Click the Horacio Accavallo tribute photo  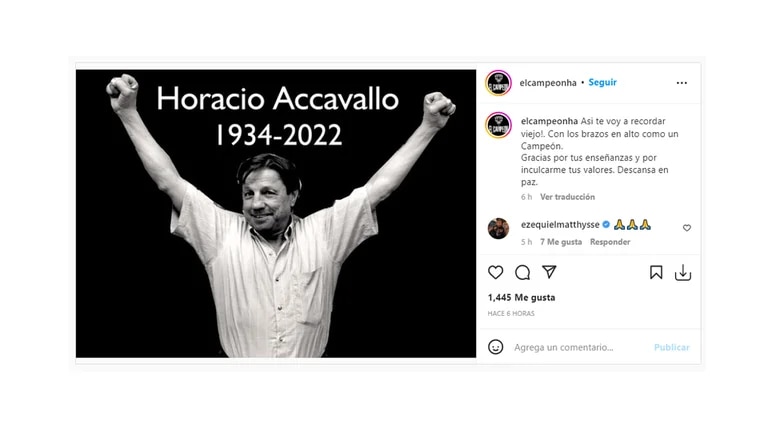[x=276, y=214]
